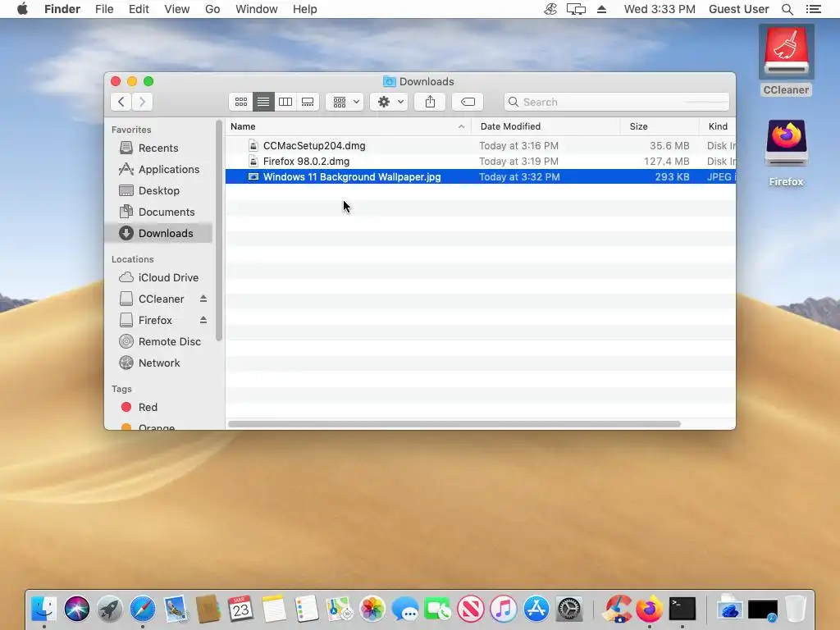840x630 pixels.
Task: Sort files by Date Modified column
Action: pos(546,126)
